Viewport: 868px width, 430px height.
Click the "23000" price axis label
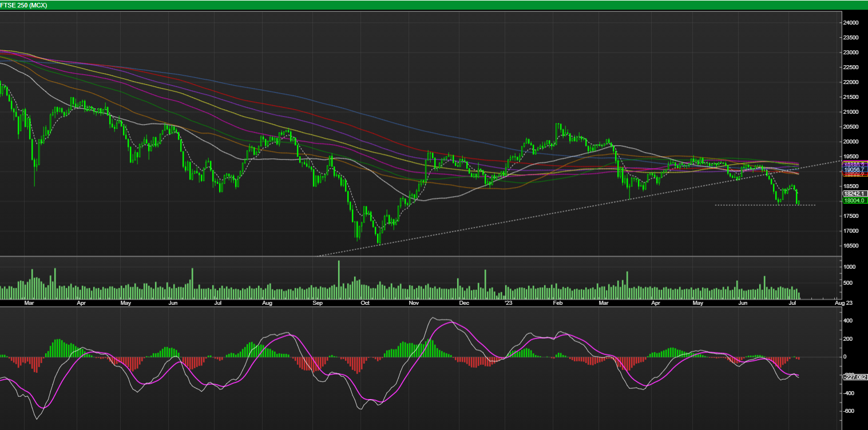tap(851, 53)
